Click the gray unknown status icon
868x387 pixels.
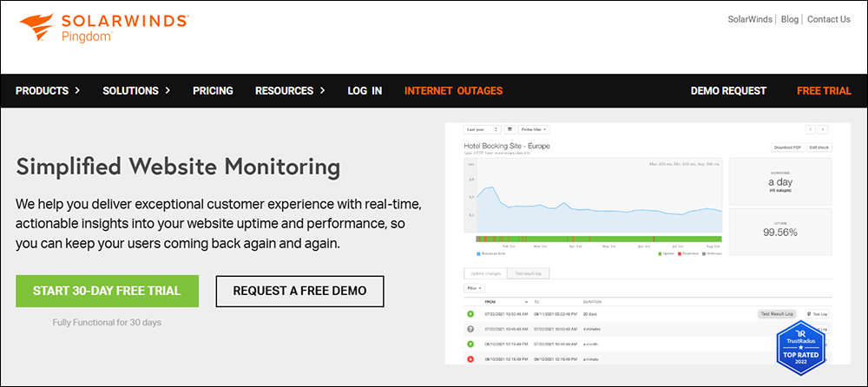pyautogui.click(x=470, y=329)
